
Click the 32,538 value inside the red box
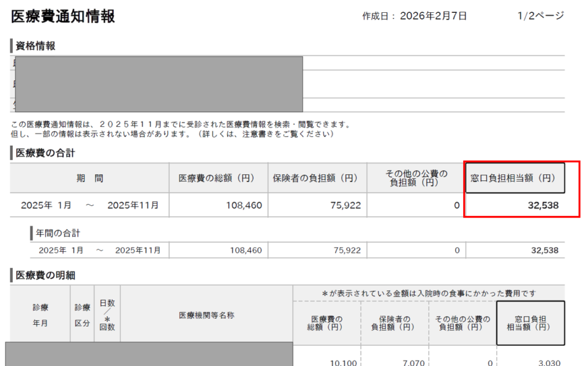pos(543,205)
